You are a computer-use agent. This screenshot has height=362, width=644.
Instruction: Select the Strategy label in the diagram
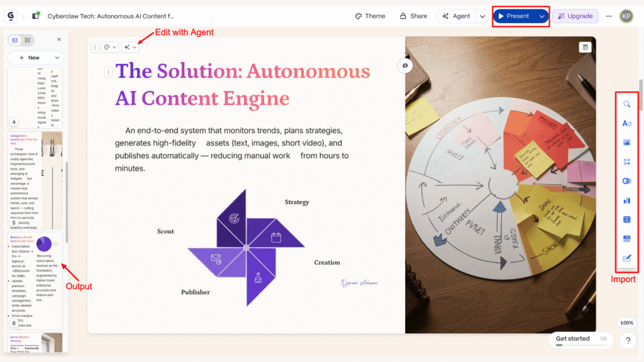point(297,202)
